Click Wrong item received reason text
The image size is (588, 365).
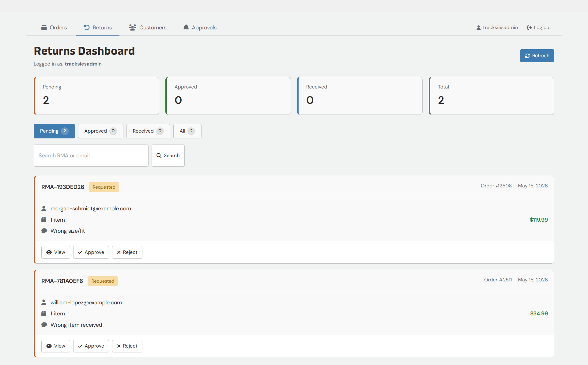[x=76, y=325]
